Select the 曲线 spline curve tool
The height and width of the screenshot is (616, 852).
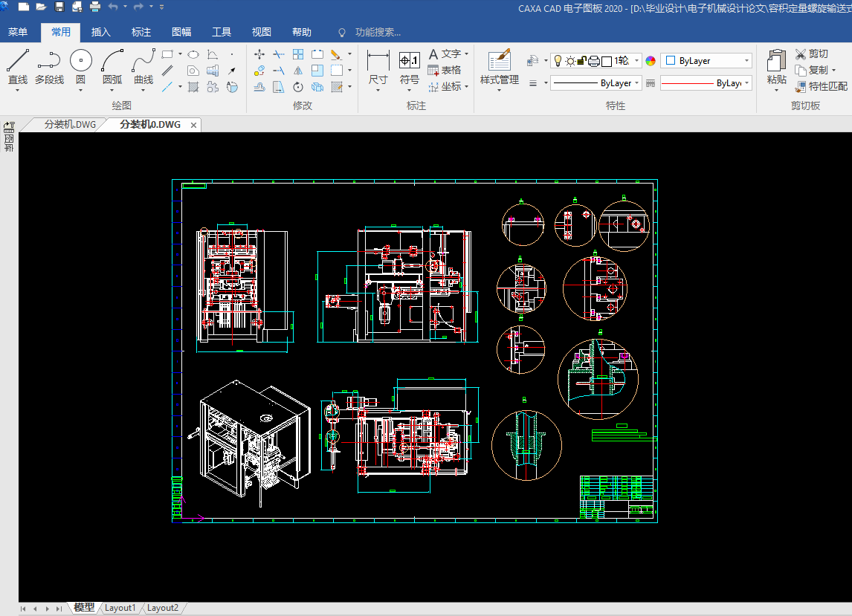click(x=143, y=66)
